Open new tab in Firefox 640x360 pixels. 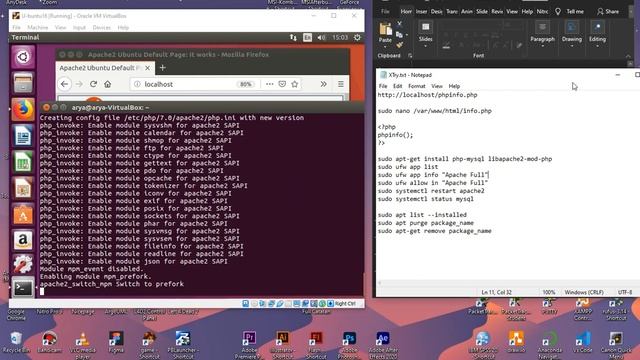click(162, 68)
